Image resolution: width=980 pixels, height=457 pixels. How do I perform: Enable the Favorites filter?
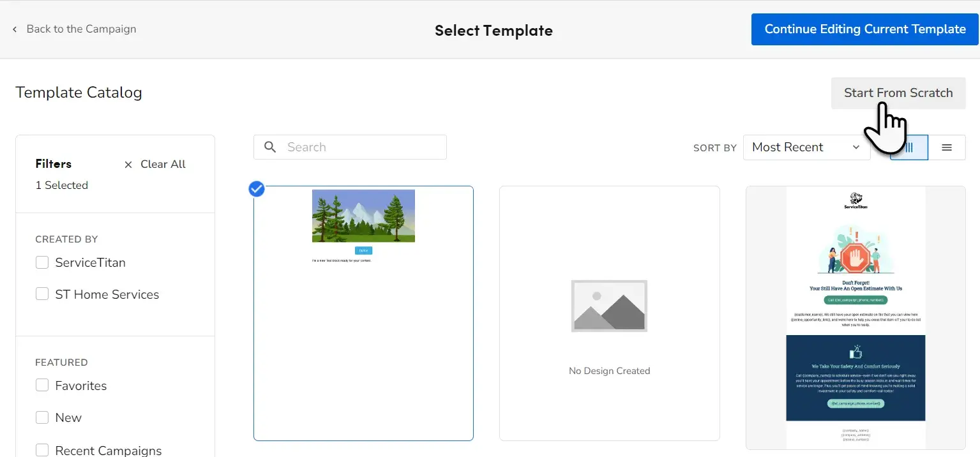(42, 385)
